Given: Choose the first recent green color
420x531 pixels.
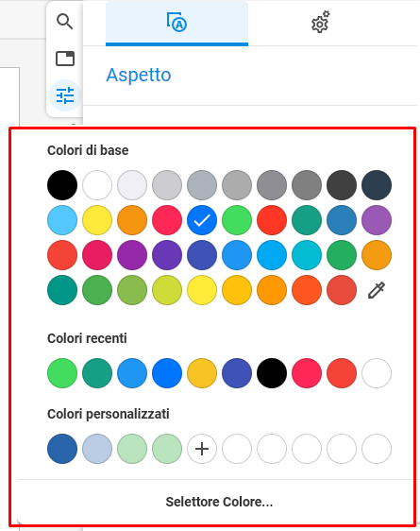Looking at the screenshot, I should point(62,373).
